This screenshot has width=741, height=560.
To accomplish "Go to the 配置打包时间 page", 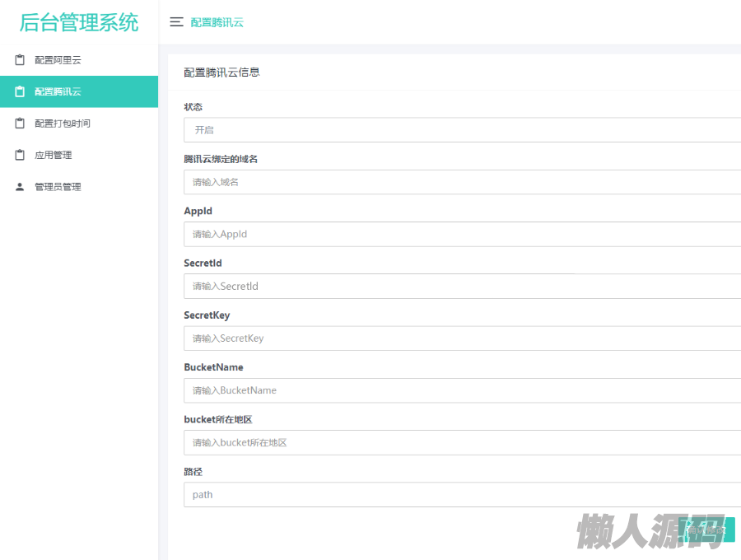I will [x=63, y=124].
